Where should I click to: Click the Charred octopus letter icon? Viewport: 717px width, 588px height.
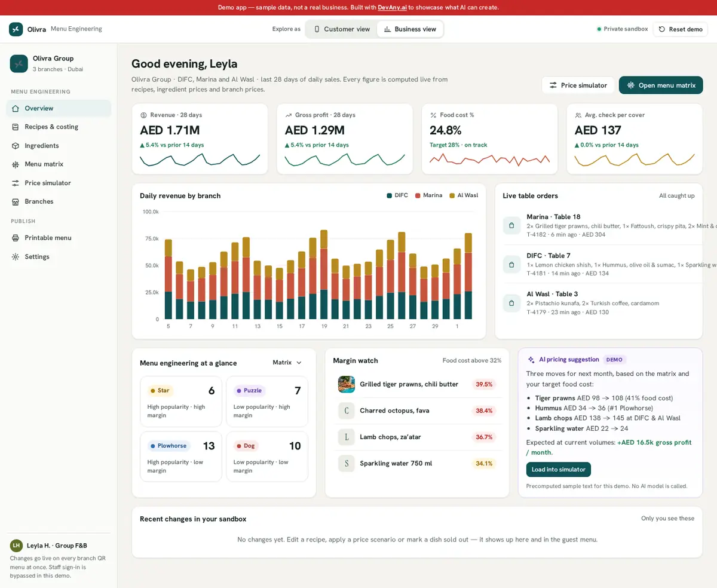pos(347,411)
